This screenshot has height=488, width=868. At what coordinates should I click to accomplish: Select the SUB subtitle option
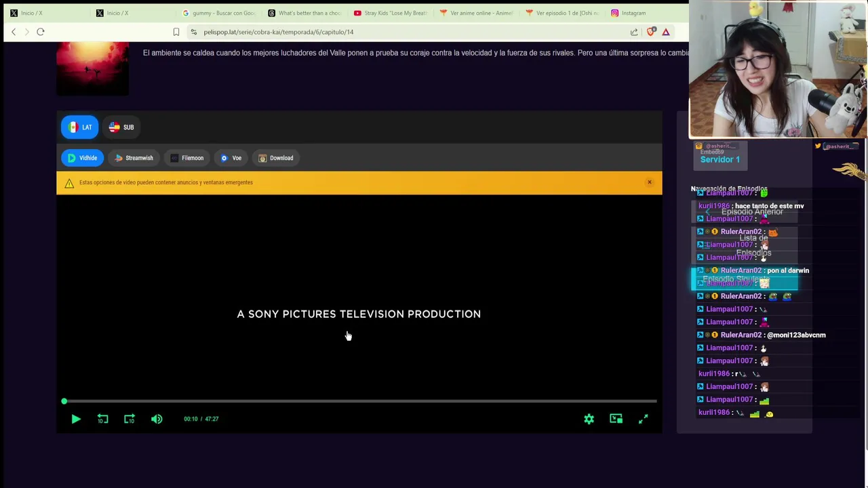[x=121, y=127]
